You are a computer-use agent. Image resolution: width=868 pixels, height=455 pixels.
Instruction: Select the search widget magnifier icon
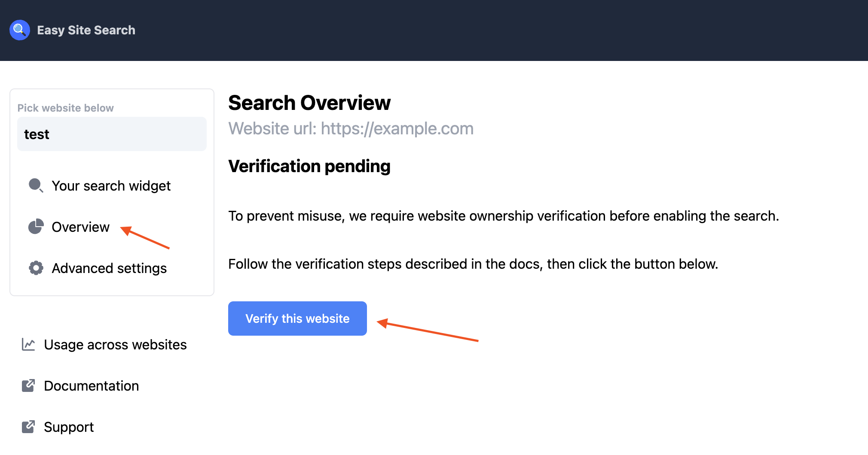pos(36,185)
